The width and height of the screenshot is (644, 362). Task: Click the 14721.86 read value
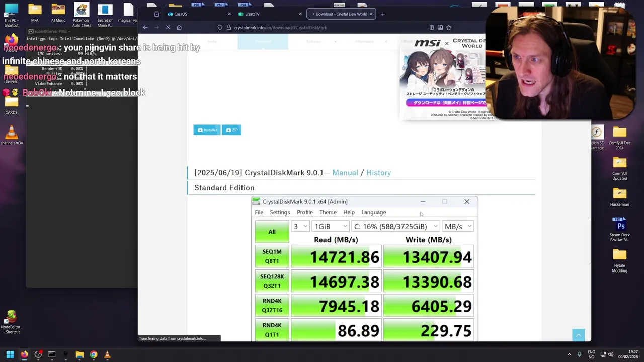click(336, 257)
